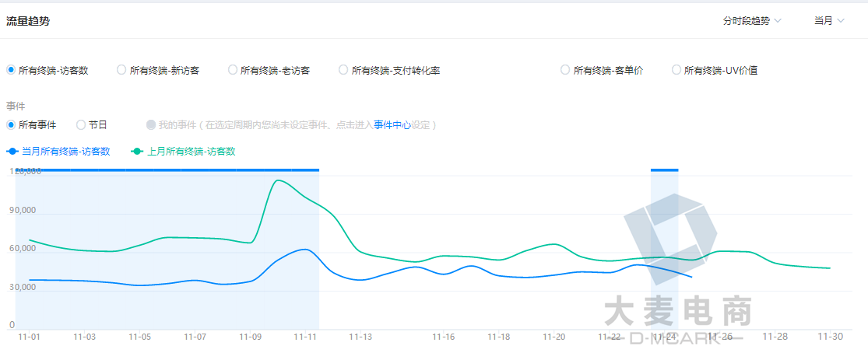
Task: Select 节日 event filter
Action: pos(81,124)
